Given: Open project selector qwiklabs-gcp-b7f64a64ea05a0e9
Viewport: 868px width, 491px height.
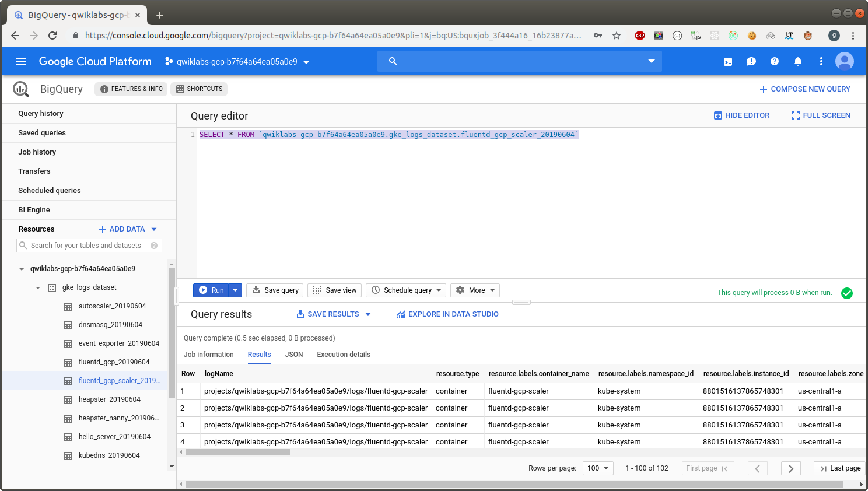Looking at the screenshot, I should point(237,61).
